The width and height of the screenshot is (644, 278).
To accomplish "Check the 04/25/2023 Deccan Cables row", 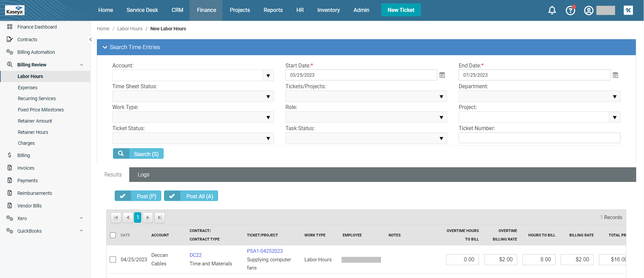I will (x=113, y=260).
